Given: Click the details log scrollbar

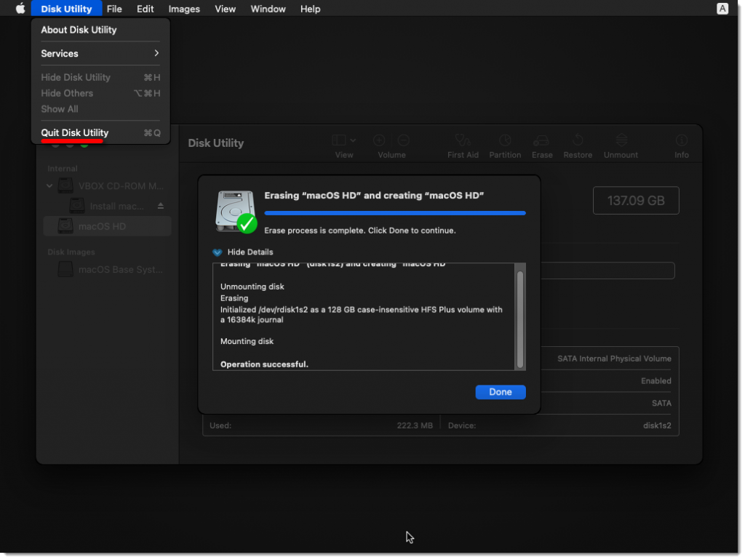Looking at the screenshot, I should (519, 319).
